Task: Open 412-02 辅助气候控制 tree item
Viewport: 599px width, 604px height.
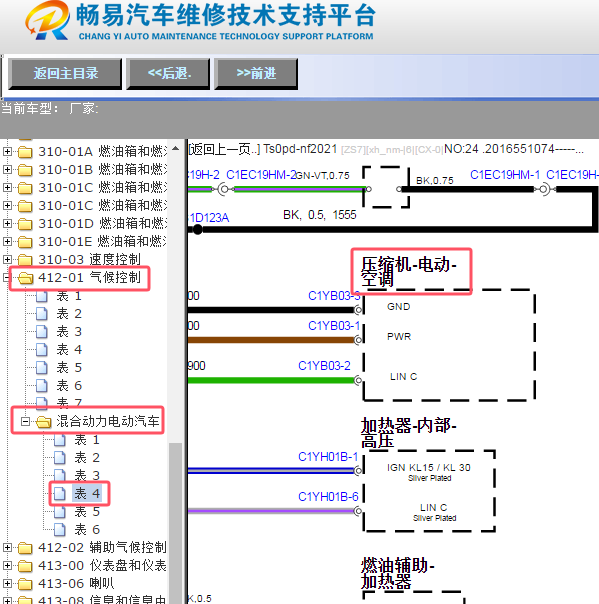Action: (102, 547)
